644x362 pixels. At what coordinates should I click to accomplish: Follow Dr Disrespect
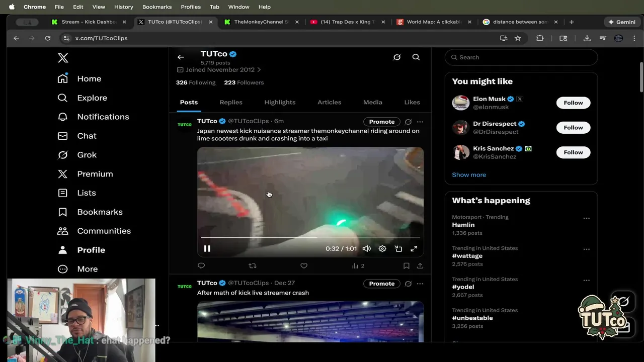coord(573,128)
